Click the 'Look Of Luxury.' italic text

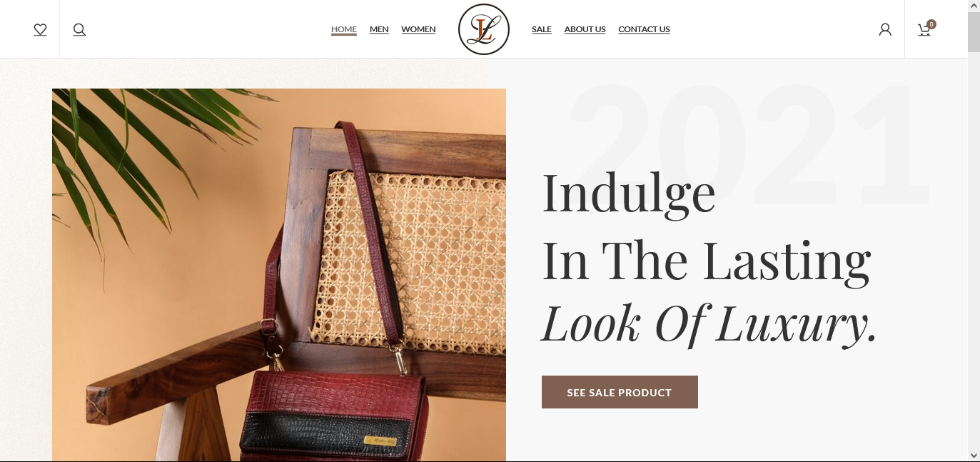pos(709,325)
